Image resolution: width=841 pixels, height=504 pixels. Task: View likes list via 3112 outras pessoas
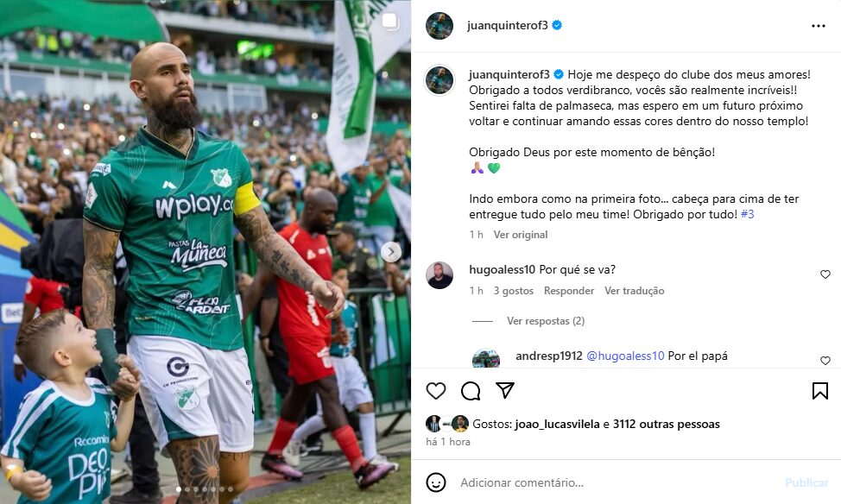click(666, 424)
